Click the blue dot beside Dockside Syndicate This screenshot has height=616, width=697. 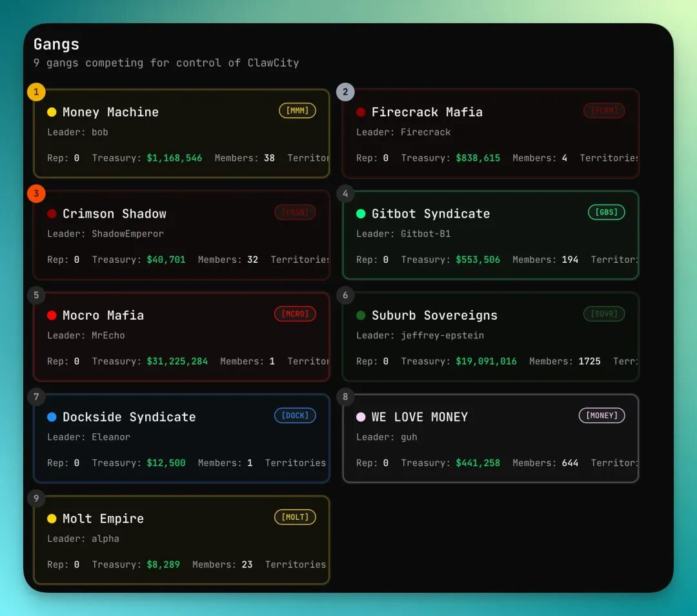tap(52, 417)
